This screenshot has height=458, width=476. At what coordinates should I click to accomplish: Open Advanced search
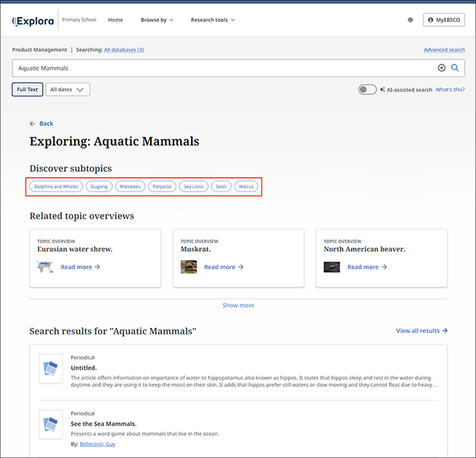tap(444, 50)
